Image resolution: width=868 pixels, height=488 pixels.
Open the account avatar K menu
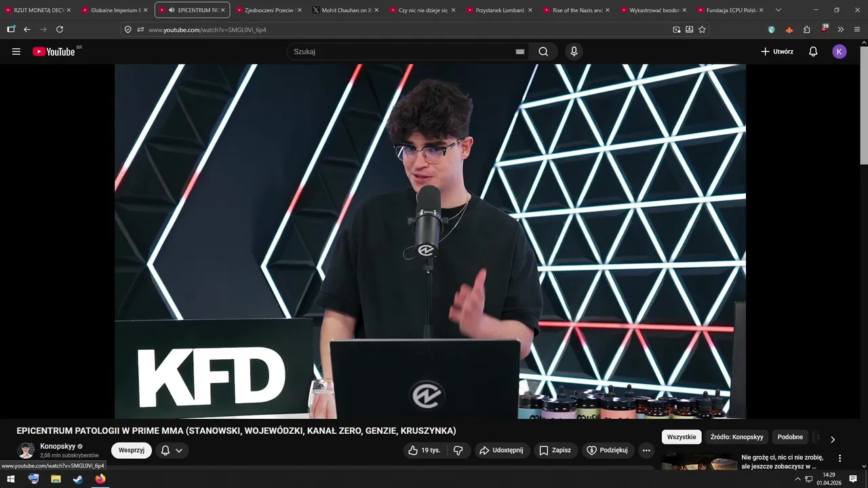840,52
